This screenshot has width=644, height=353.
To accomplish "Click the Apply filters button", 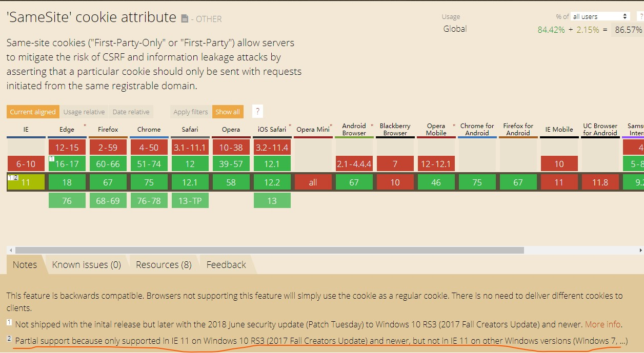I will click(191, 112).
